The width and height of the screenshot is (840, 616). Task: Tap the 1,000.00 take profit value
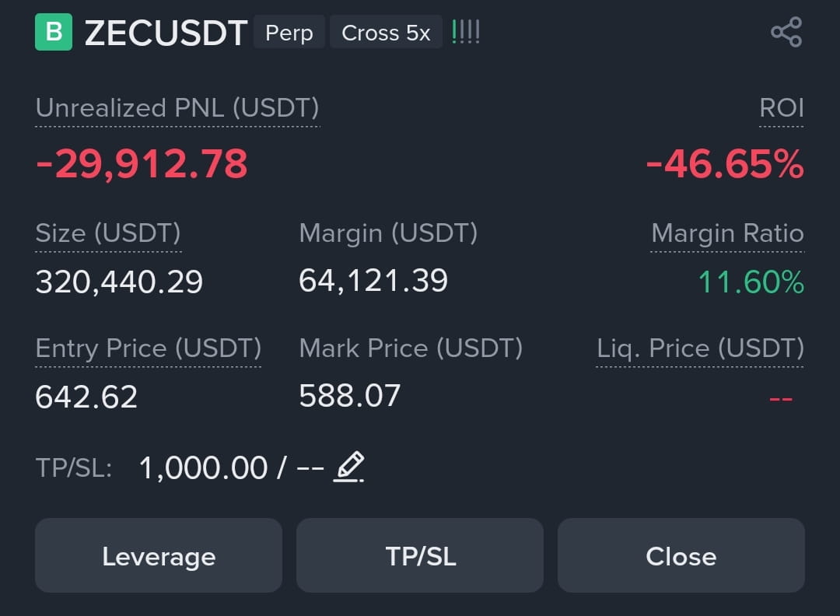pyautogui.click(x=204, y=468)
